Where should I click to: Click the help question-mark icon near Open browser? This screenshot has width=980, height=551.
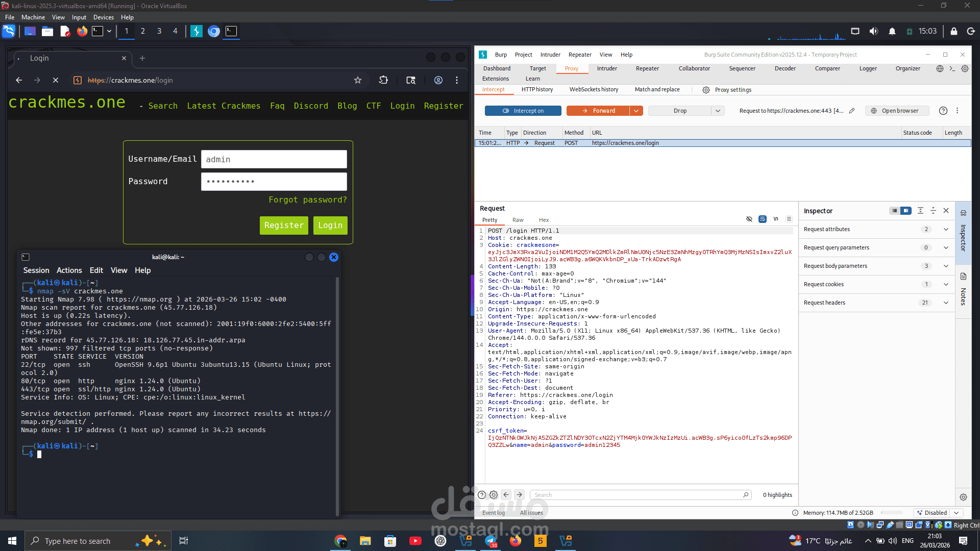click(x=943, y=111)
